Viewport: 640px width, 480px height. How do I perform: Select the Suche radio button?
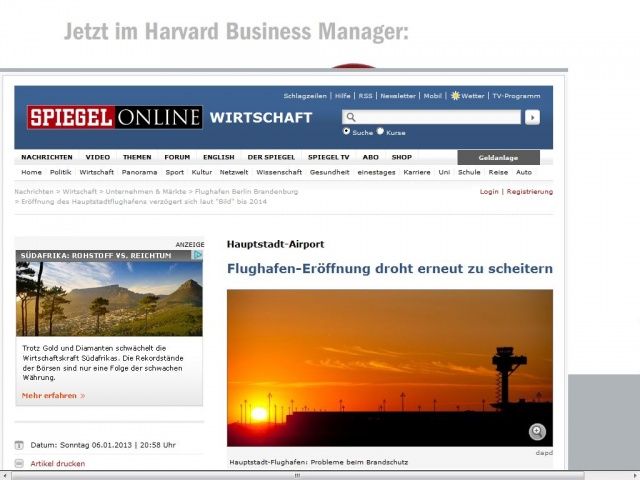click(347, 131)
